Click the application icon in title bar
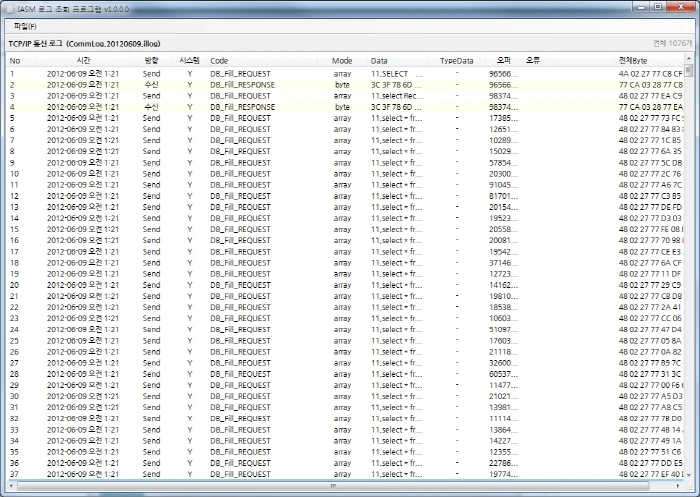 tap(11, 9)
